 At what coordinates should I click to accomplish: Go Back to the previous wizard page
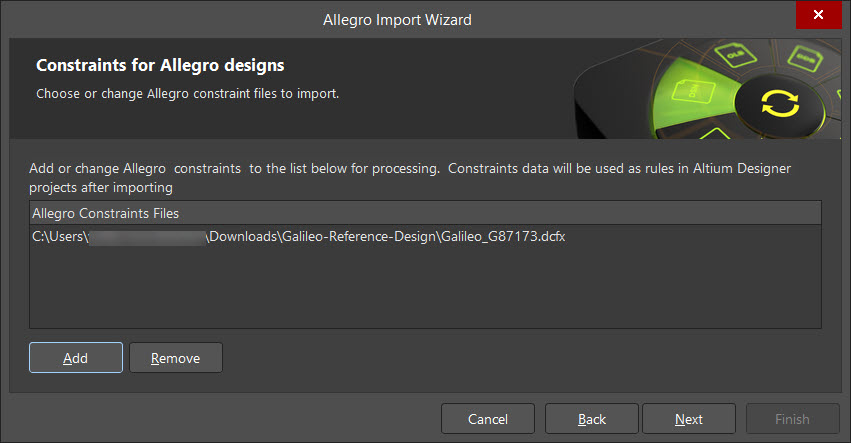[x=592, y=419]
